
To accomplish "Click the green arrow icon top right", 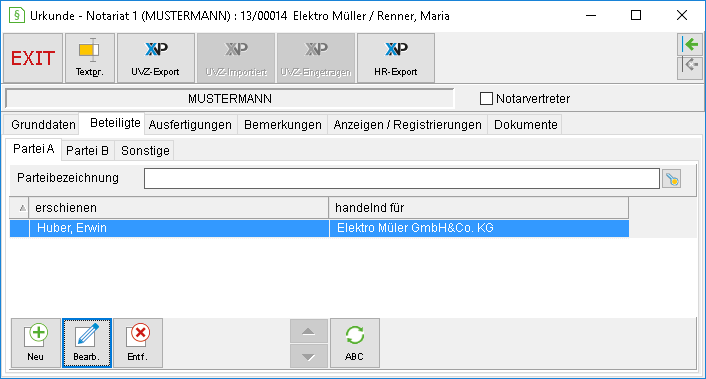I will (690, 45).
